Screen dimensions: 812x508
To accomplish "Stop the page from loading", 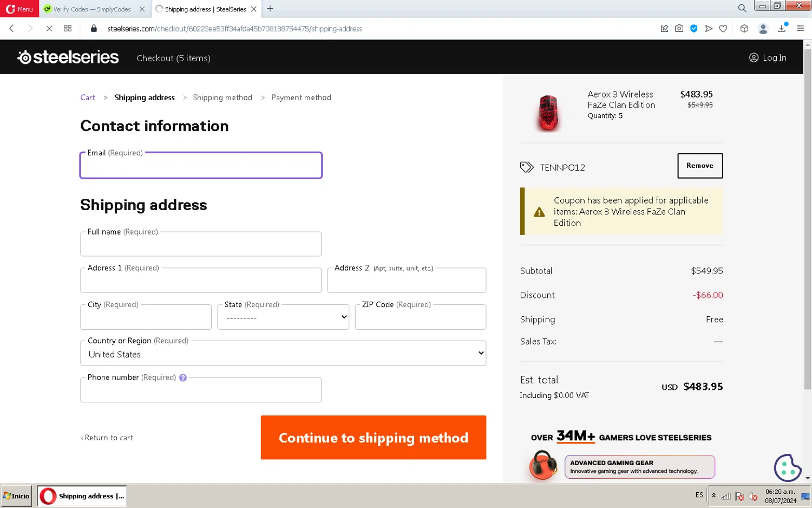I will click(x=49, y=29).
